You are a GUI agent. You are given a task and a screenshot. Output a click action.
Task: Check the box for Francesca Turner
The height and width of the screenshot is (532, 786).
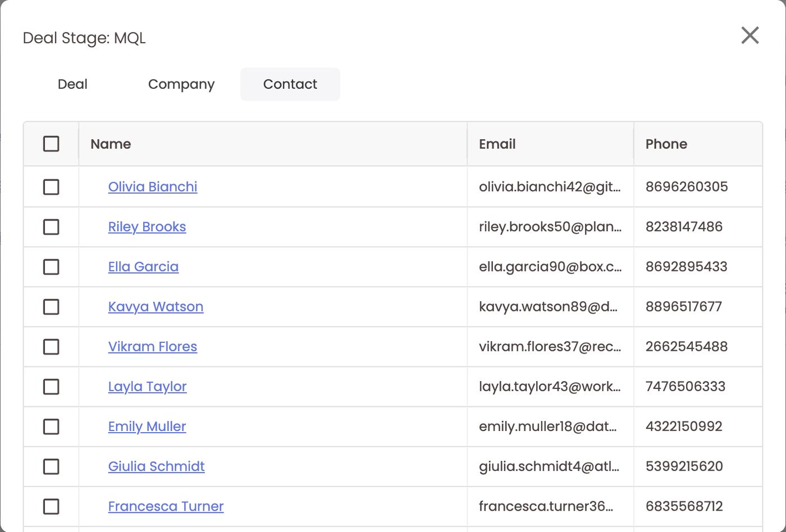tap(51, 507)
